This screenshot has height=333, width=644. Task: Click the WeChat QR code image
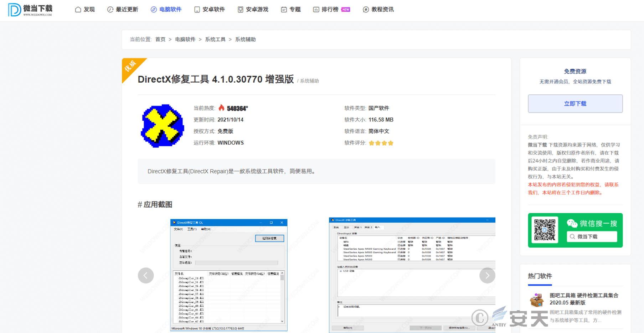(x=545, y=230)
